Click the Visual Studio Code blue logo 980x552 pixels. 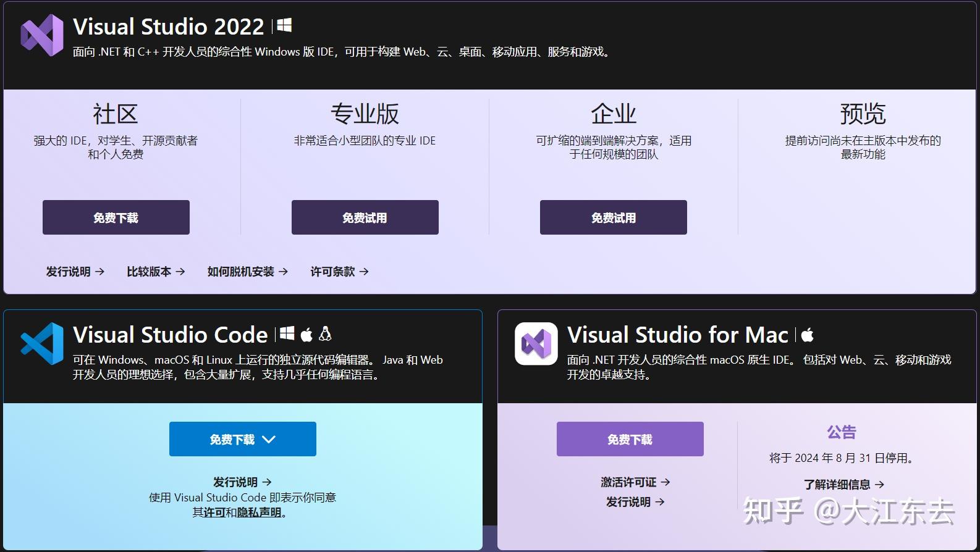42,343
